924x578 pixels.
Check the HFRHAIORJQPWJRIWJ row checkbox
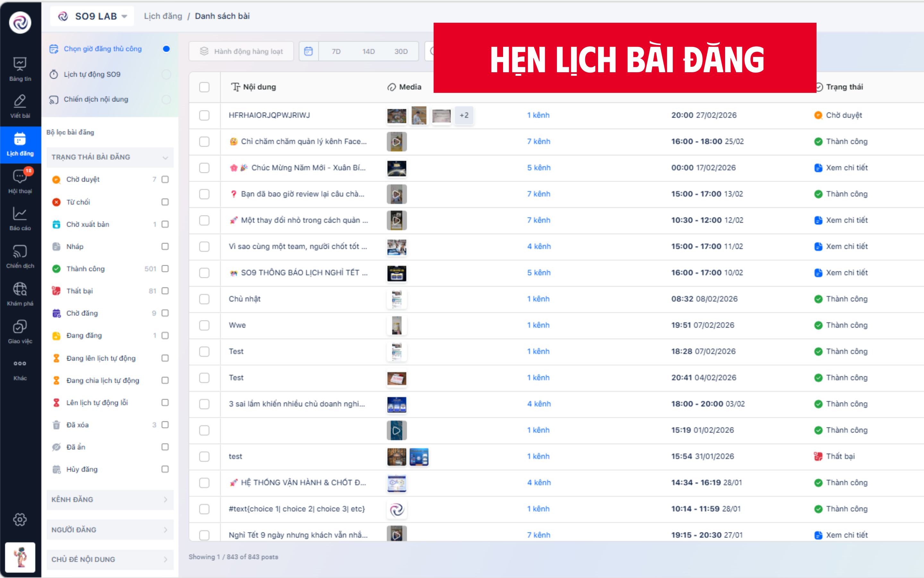click(x=204, y=116)
